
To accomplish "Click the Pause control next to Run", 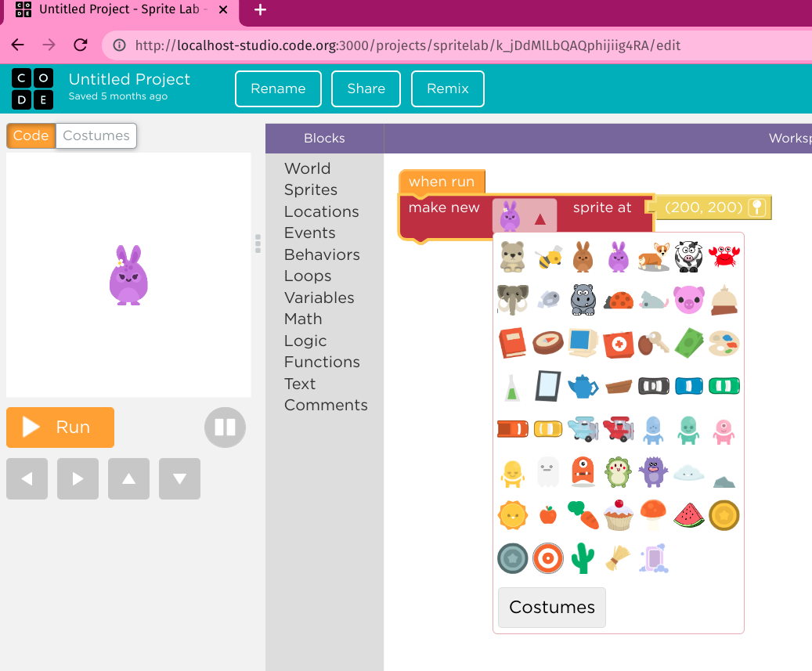I will point(225,427).
